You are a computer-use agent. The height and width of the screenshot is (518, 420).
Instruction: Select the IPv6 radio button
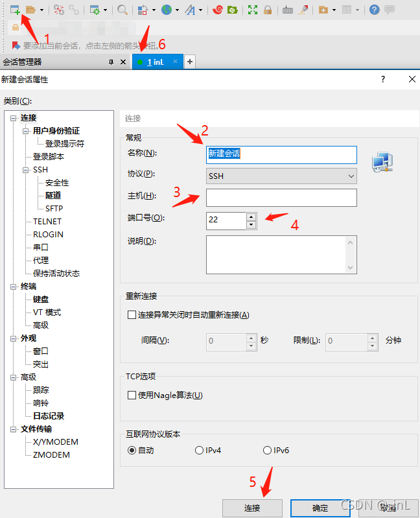pyautogui.click(x=267, y=451)
